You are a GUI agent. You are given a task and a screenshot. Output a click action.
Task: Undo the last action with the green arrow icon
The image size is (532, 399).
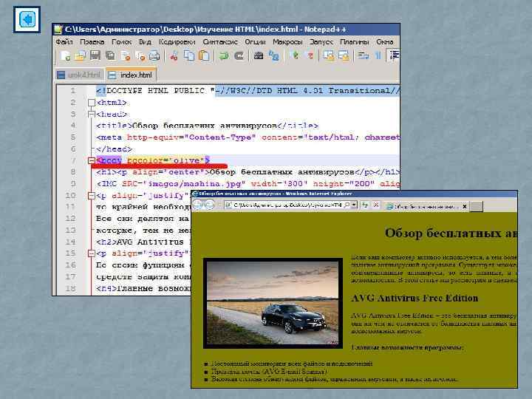tap(224, 55)
